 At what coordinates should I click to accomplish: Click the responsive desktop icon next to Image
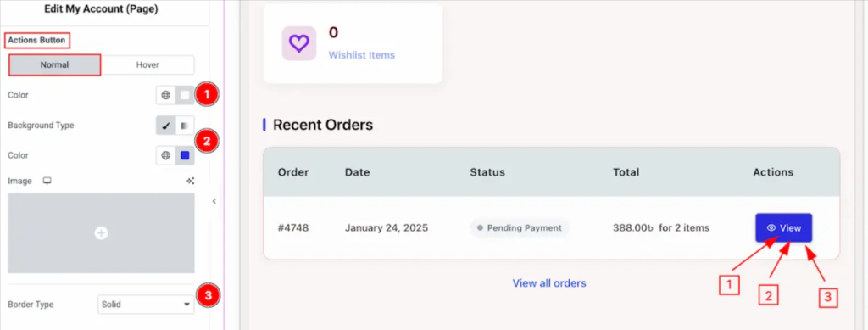[x=47, y=181]
